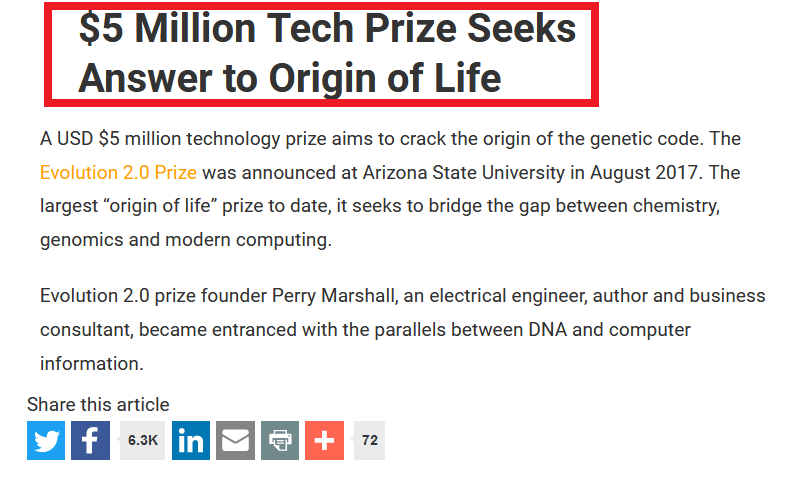Share the article on Twitter
The image size is (788, 479).
pyautogui.click(x=46, y=440)
